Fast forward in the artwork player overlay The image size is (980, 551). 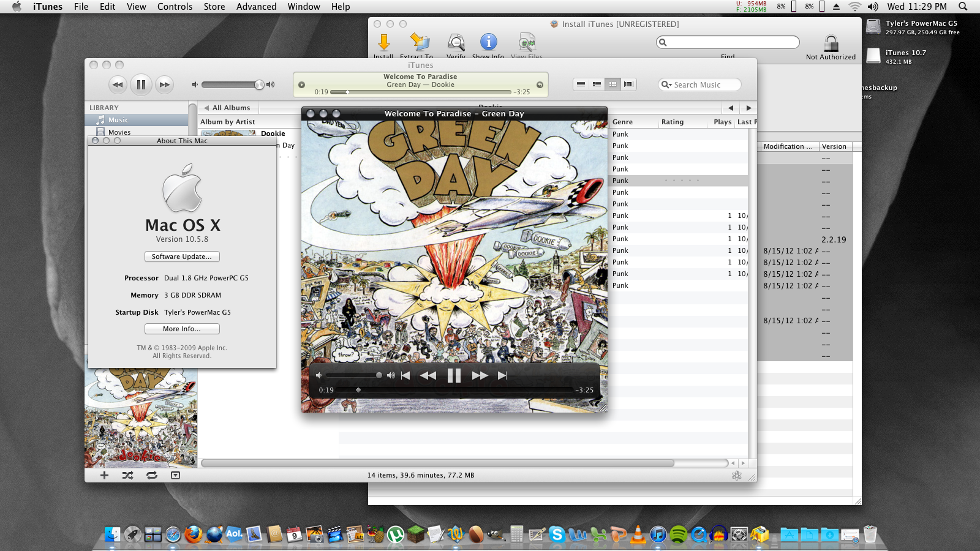[480, 375]
